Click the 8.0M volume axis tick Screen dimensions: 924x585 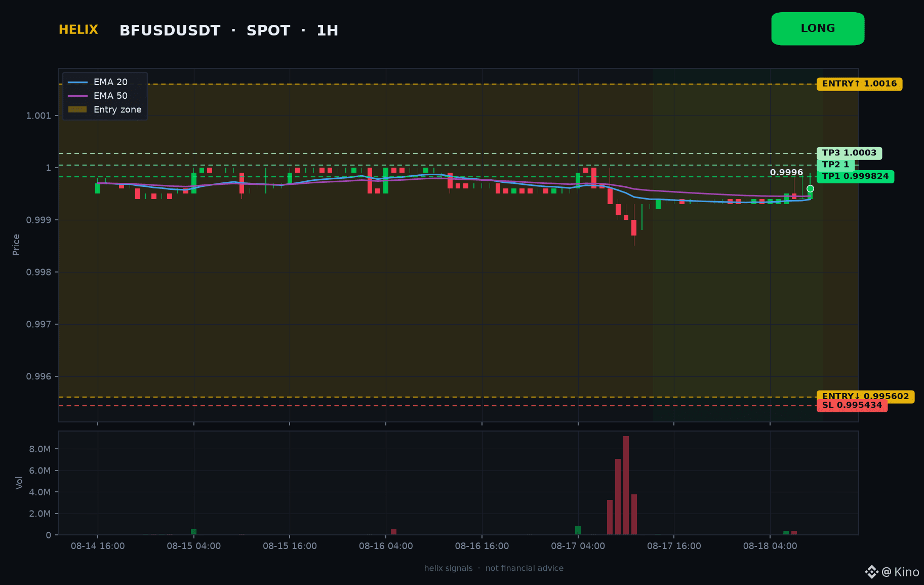pyautogui.click(x=40, y=449)
